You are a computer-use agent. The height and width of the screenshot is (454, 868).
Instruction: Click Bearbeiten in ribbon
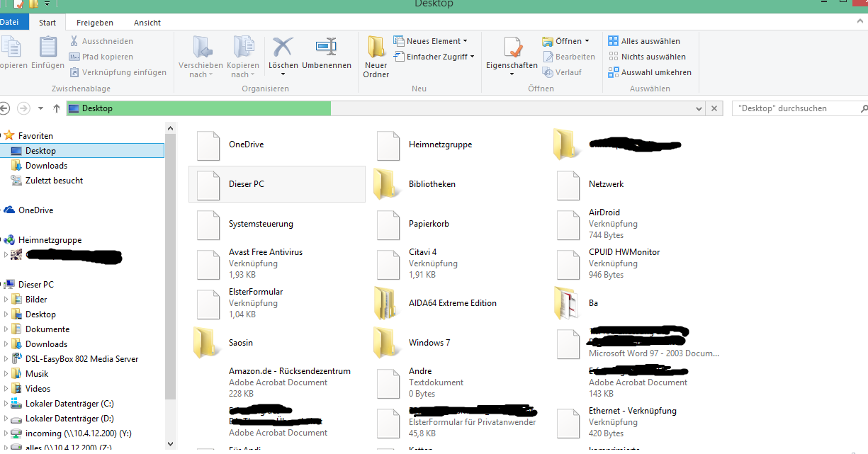570,57
